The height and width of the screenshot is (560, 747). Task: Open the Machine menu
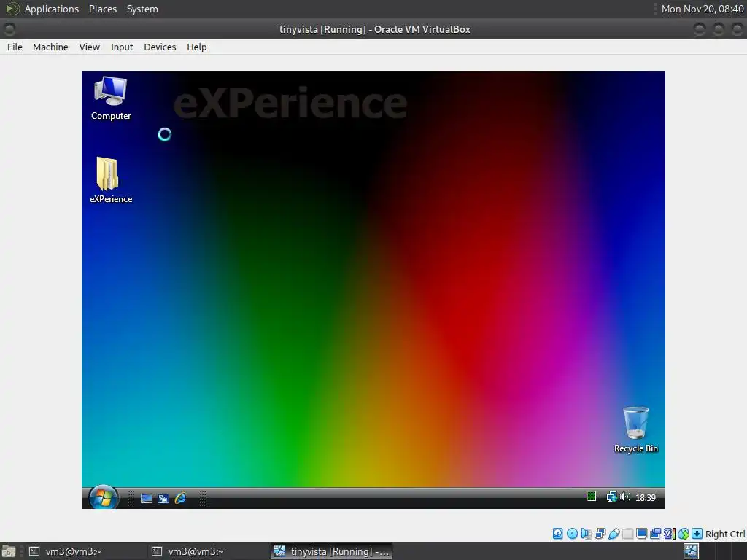click(50, 47)
